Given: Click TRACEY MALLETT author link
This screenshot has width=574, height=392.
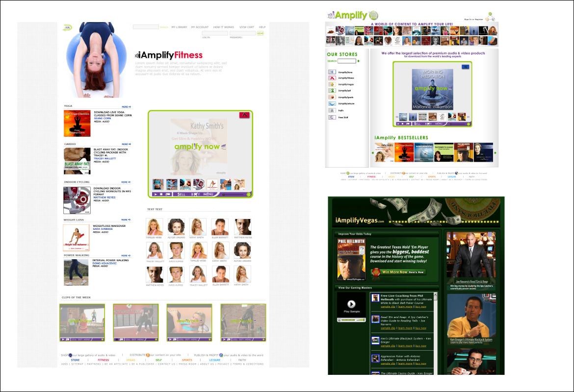Looking at the screenshot, I should click(104, 158).
